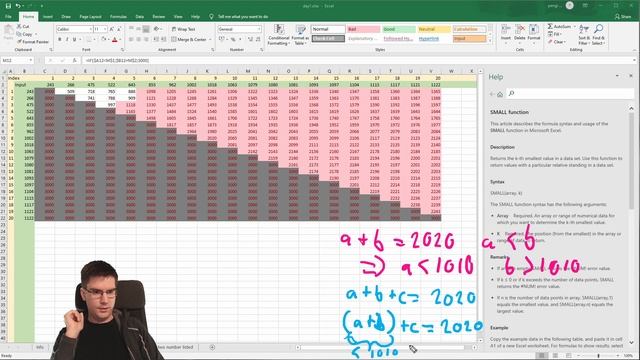Expand the cell styles gallery
Image resolution: width=640 pixels, height=360 pixels.
(x=490, y=41)
